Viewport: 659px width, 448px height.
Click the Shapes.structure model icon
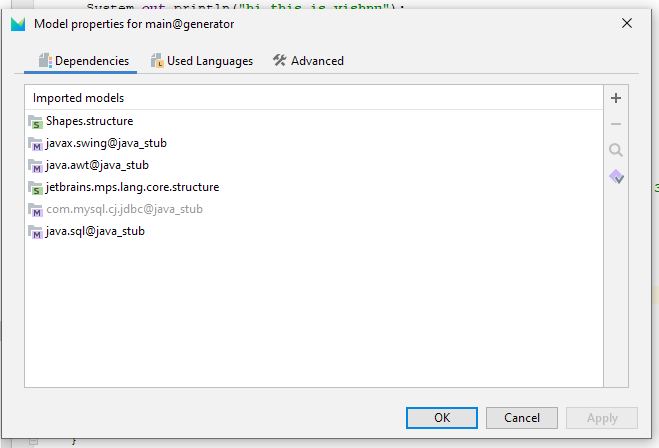pyautogui.click(x=36, y=121)
